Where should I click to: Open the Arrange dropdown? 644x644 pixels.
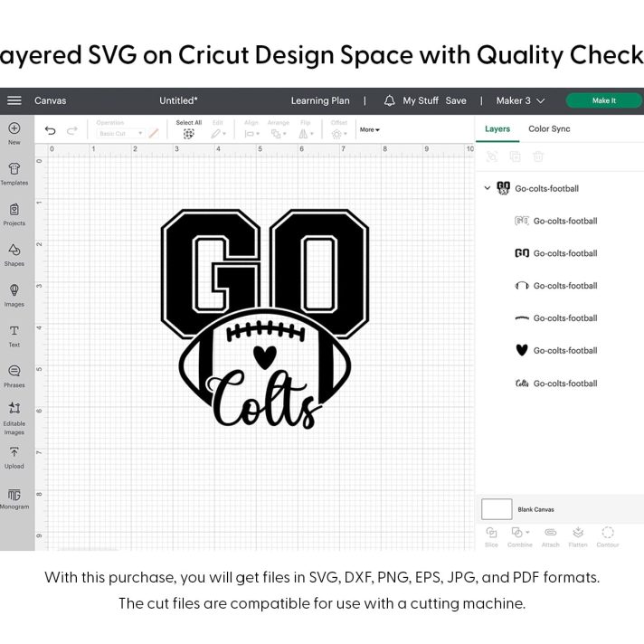[x=279, y=134]
